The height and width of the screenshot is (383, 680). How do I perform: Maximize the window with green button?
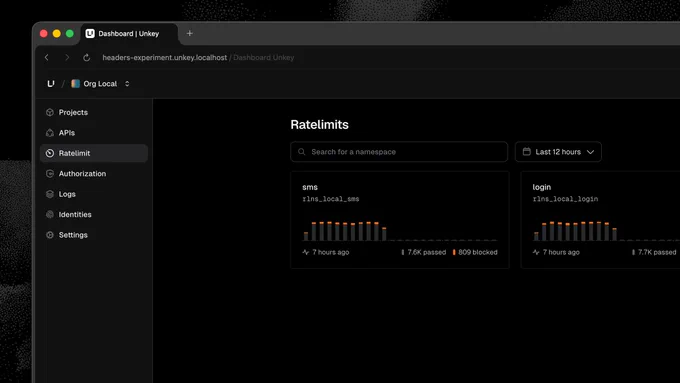[x=69, y=33]
